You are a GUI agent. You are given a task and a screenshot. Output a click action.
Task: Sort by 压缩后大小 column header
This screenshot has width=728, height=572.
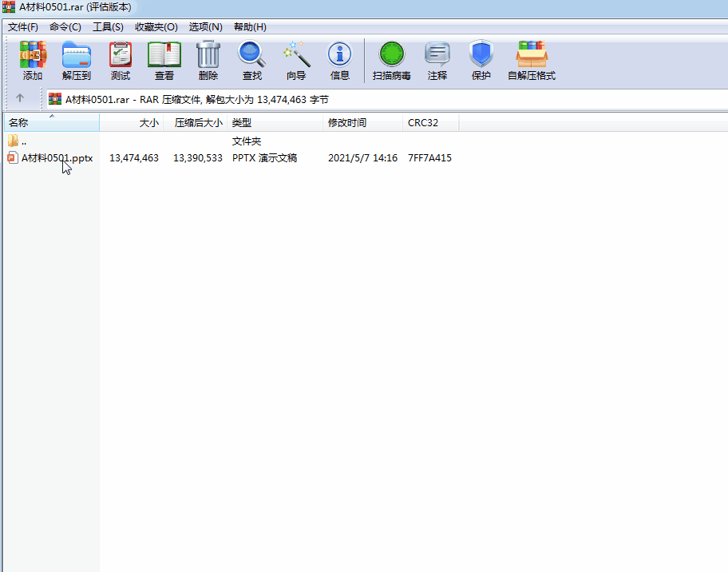pos(196,123)
